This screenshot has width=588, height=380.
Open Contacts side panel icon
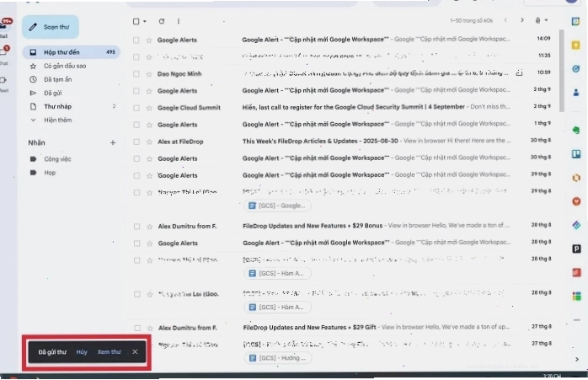576,93
